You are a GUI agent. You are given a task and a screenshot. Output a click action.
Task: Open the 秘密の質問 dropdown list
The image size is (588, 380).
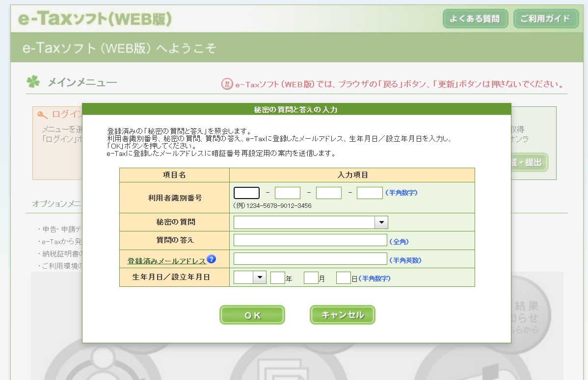[381, 222]
